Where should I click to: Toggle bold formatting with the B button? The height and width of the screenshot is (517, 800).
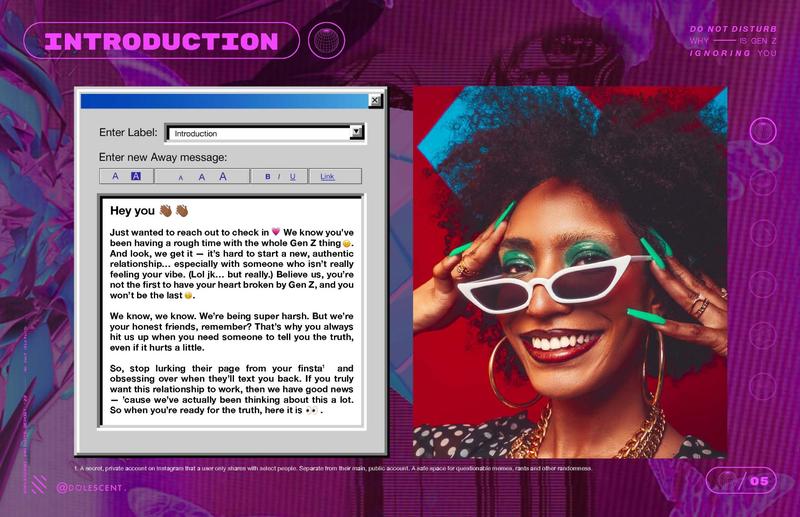(268, 177)
